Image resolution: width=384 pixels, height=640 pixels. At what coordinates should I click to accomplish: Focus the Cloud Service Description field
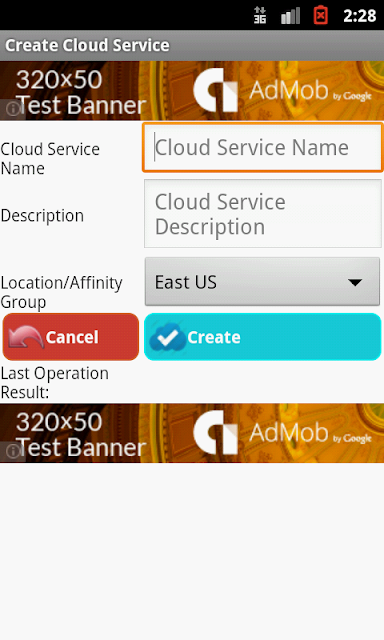click(263, 214)
